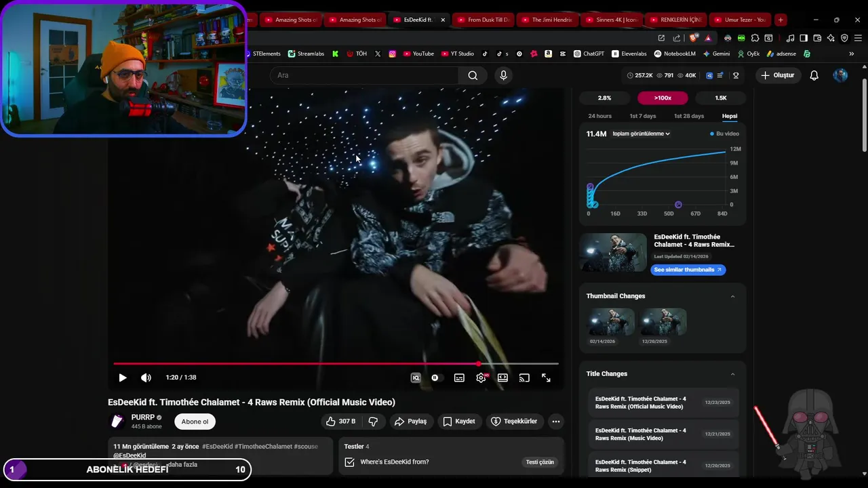Open the Gemini bookmark
868x488 pixels.
click(716, 54)
